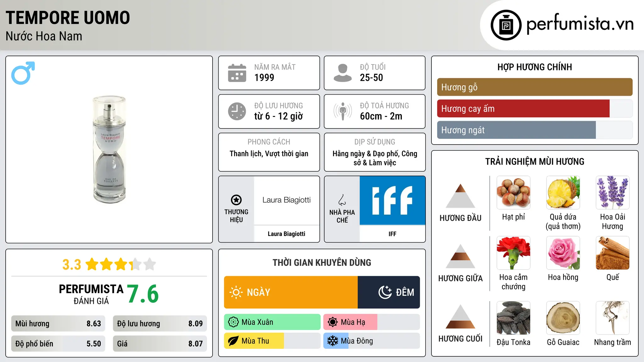Screen dimensions: 644x362
Task: Click the Perfumista score 7.6
Action: (143, 294)
